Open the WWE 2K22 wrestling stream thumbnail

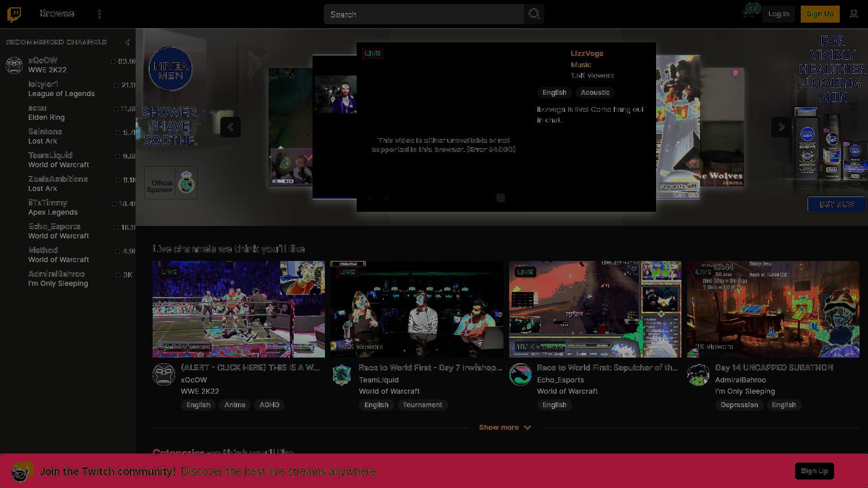(x=238, y=309)
